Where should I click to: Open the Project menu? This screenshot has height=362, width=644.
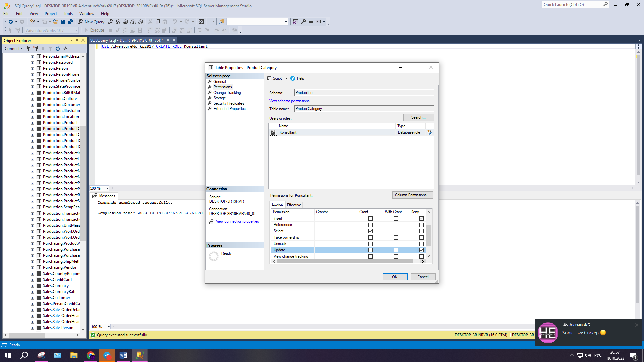(51, 14)
